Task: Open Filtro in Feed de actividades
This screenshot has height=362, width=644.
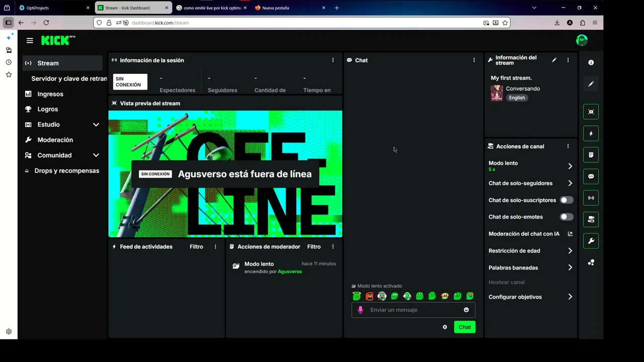Action: 196,246
